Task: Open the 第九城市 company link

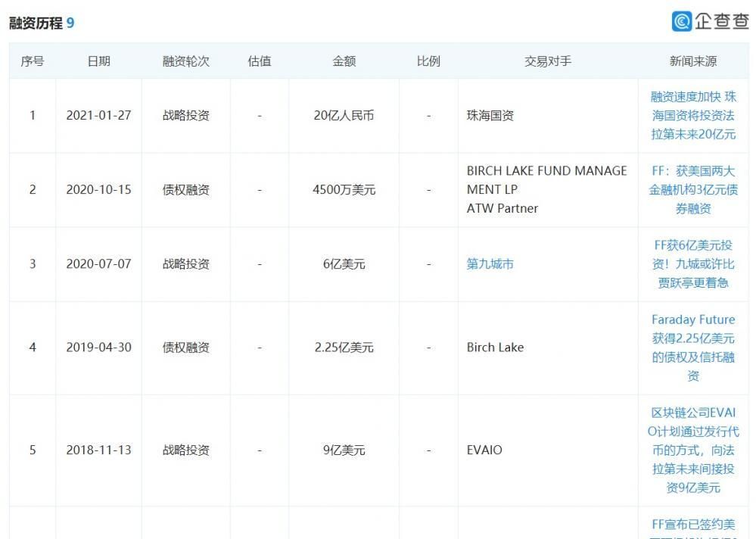Action: tap(490, 263)
